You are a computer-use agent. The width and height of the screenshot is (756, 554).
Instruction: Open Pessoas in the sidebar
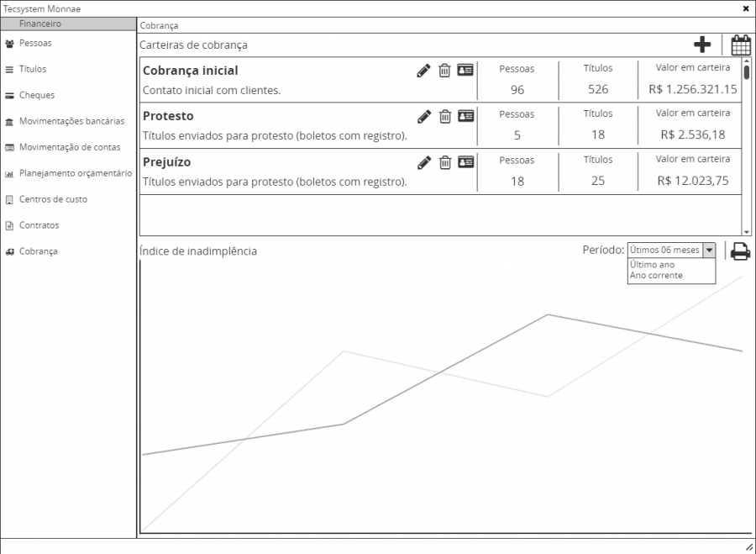point(35,43)
